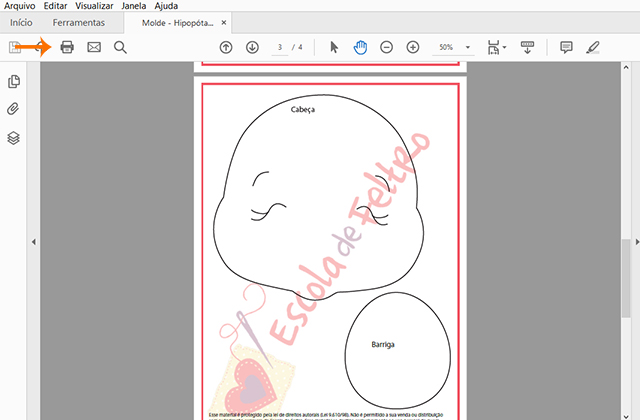This screenshot has height=420, width=640.
Task: Add a comment with speech bubble icon
Action: pos(566,47)
